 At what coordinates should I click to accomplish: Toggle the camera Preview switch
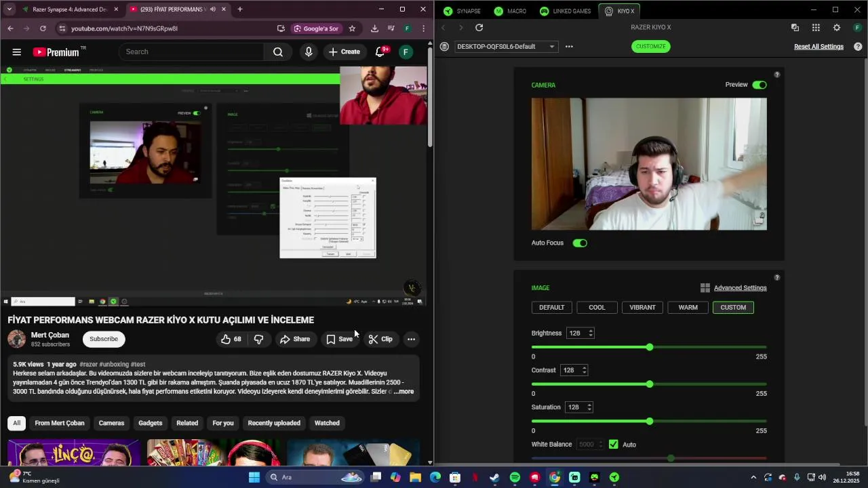759,85
